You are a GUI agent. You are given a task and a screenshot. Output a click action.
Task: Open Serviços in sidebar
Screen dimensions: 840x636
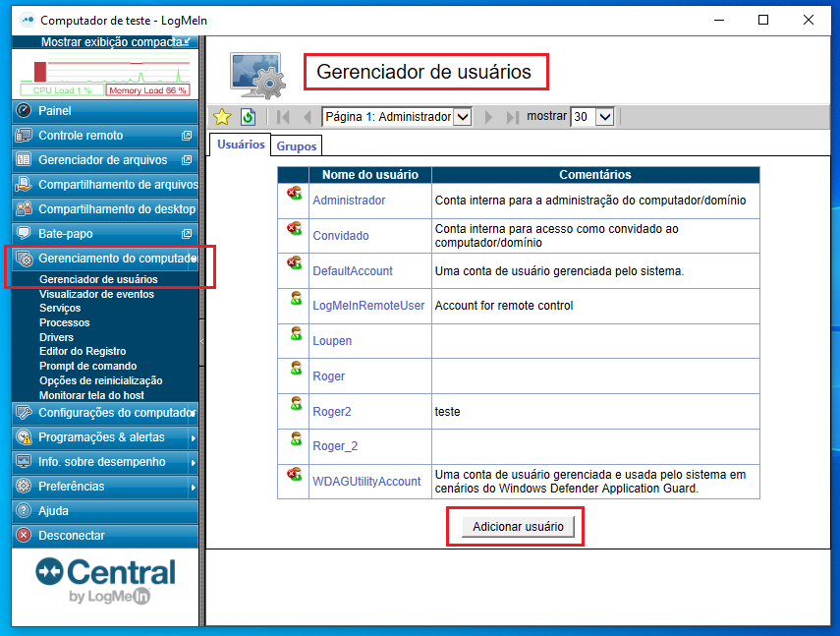point(60,308)
